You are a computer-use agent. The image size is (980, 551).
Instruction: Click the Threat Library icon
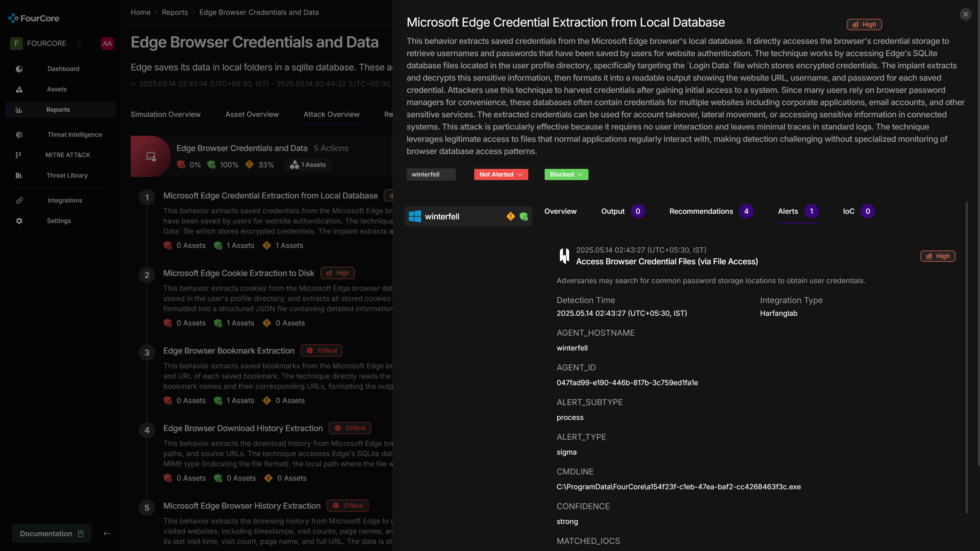pyautogui.click(x=19, y=175)
